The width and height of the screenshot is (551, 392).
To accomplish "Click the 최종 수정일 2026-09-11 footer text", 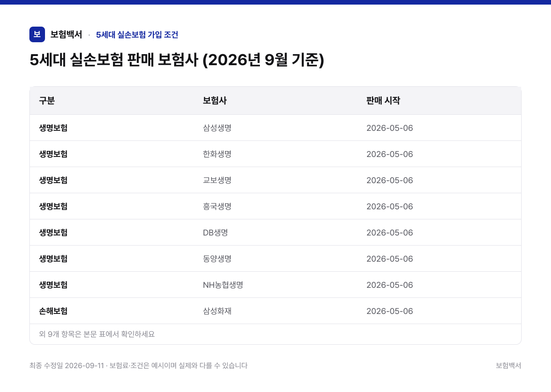I will pos(67,366).
